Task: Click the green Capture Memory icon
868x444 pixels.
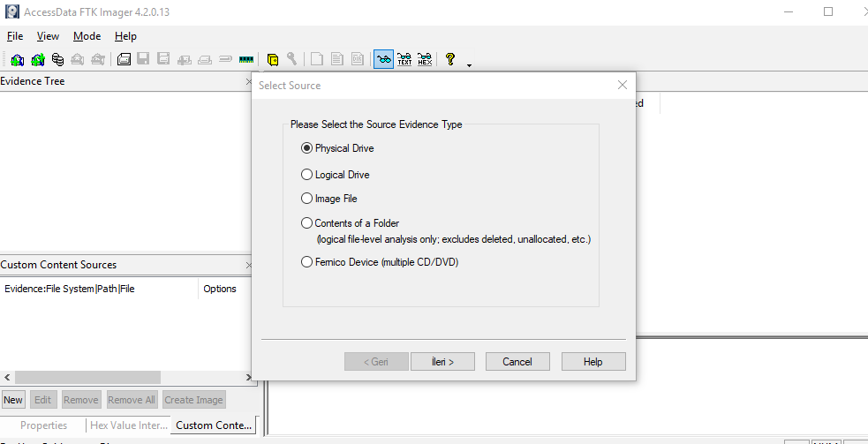Action: (x=245, y=59)
